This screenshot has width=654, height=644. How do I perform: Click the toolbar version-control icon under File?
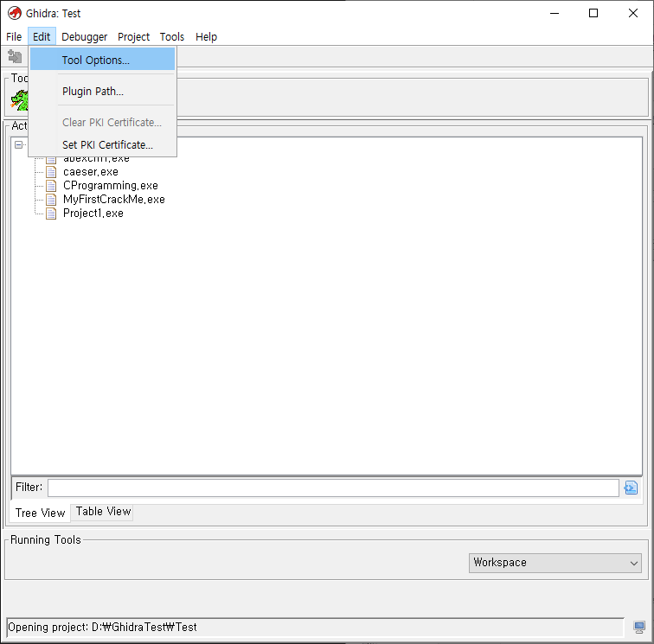point(15,56)
